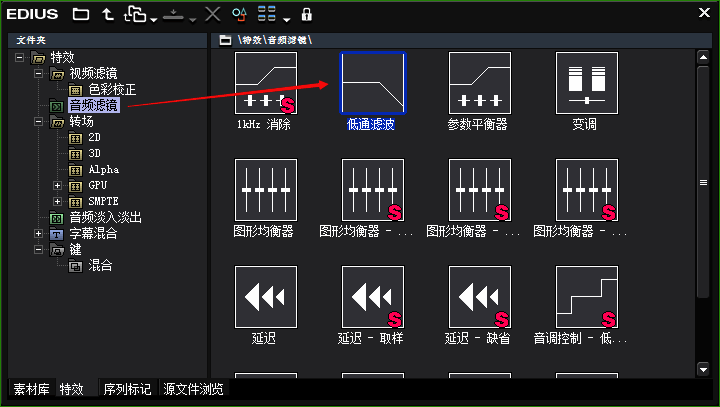Click the set as default effect icon
The width and height of the screenshot is (720, 407).
click(x=173, y=15)
